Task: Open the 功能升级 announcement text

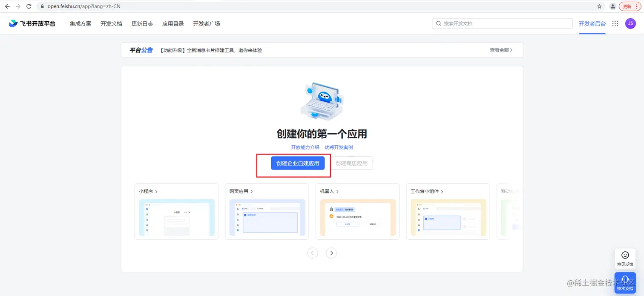Action: click(211, 50)
